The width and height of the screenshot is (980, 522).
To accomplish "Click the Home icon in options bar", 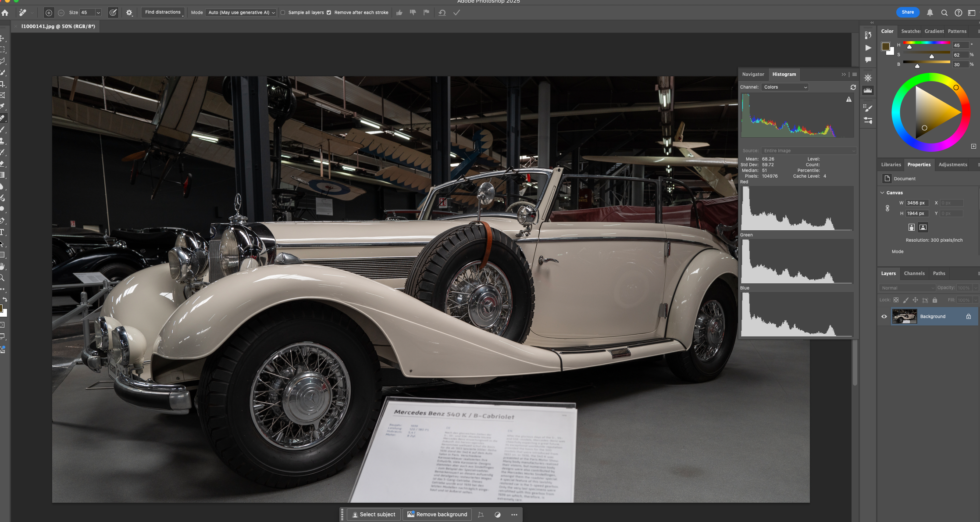I will pyautogui.click(x=5, y=13).
